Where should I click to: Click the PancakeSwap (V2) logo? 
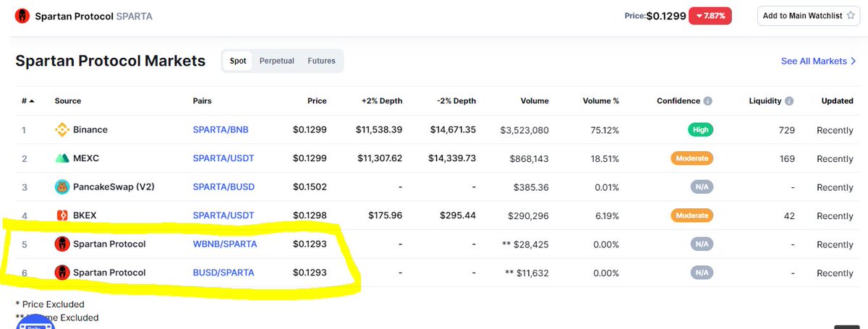pyautogui.click(x=62, y=187)
